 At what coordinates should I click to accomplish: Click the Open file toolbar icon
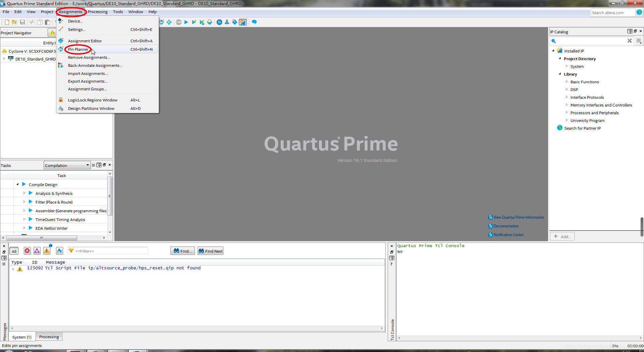click(14, 22)
